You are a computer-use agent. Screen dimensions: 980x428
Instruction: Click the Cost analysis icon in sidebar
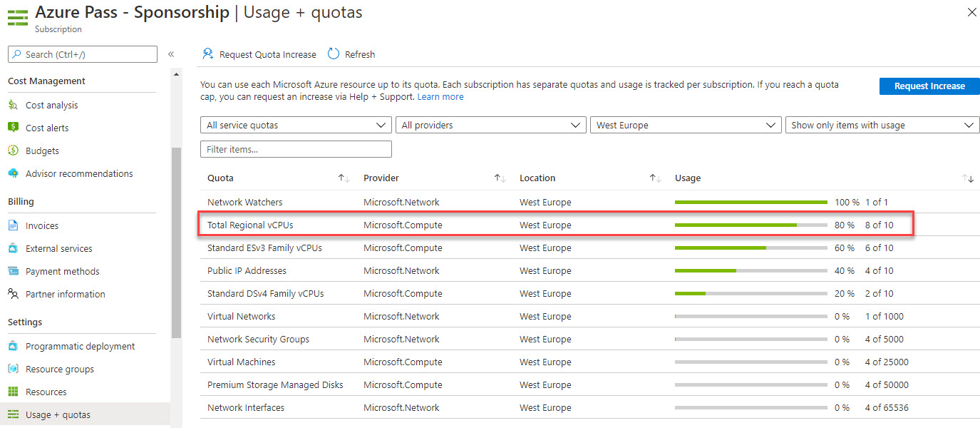[x=13, y=105]
